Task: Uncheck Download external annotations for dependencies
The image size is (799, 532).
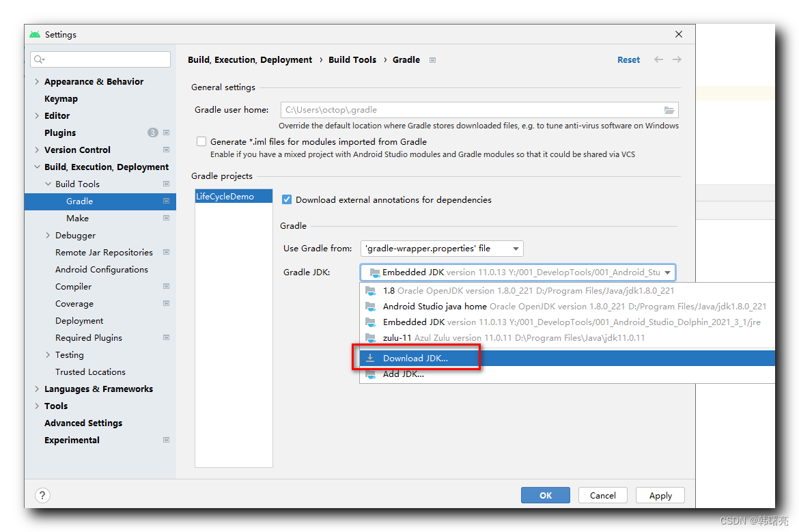Action: [x=287, y=199]
